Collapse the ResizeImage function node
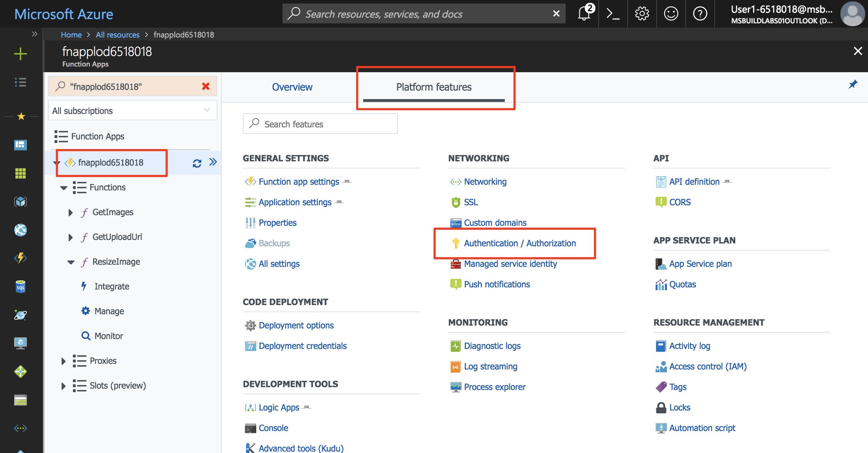 click(x=71, y=262)
